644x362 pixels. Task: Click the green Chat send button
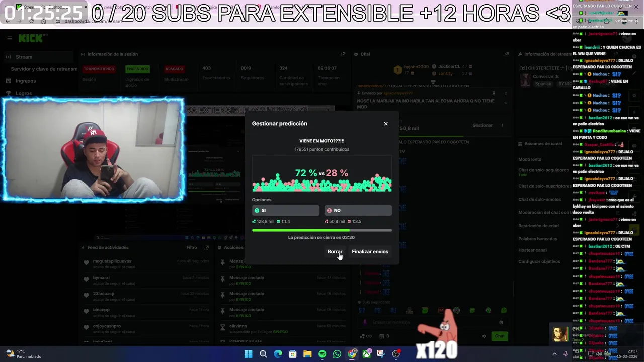coord(499,336)
